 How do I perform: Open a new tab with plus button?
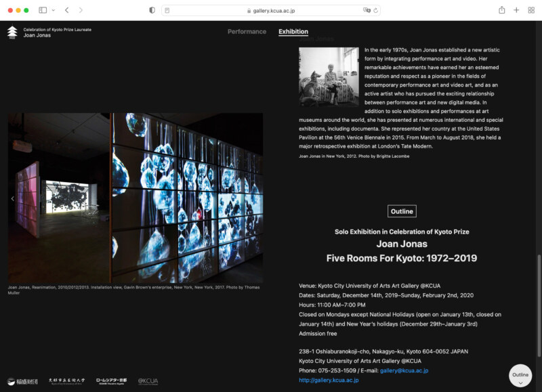pos(516,10)
